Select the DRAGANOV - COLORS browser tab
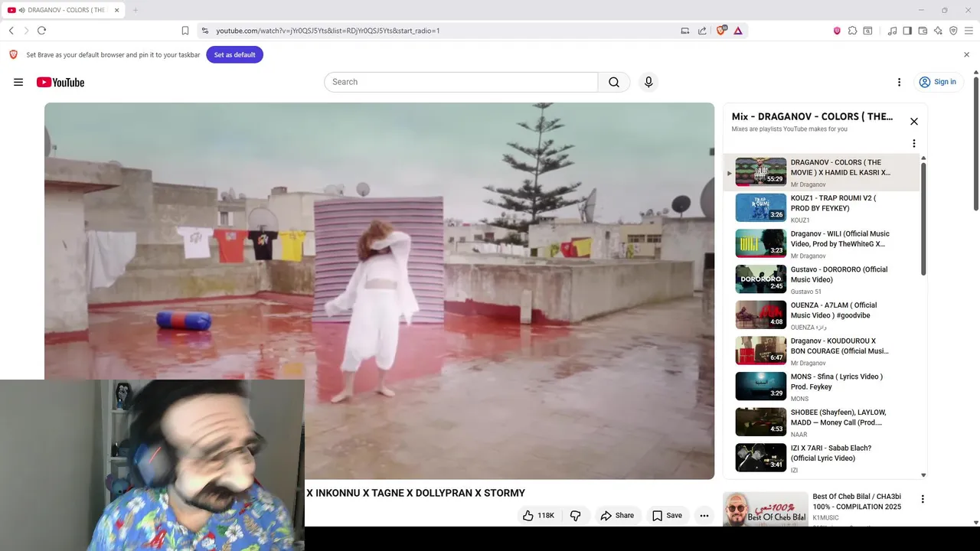 pyautogui.click(x=64, y=10)
